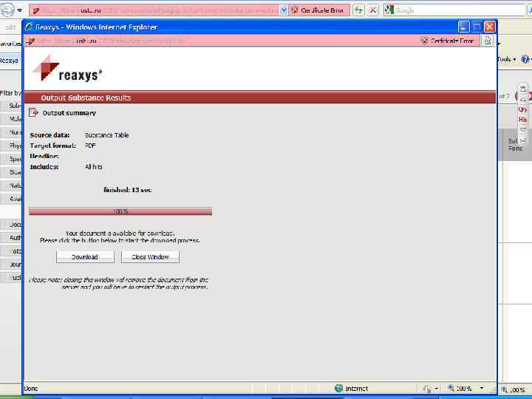532x399 pixels.
Task: Open popup status bar zoom level dropdown
Action: click(x=482, y=388)
